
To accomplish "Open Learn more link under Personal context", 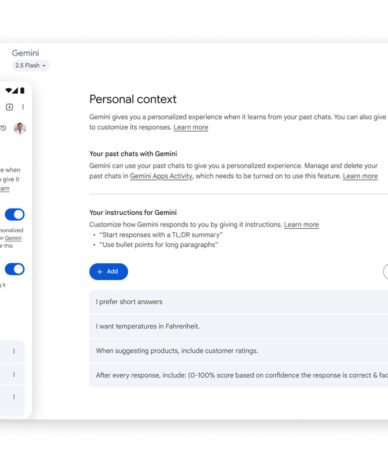I will click(191, 127).
